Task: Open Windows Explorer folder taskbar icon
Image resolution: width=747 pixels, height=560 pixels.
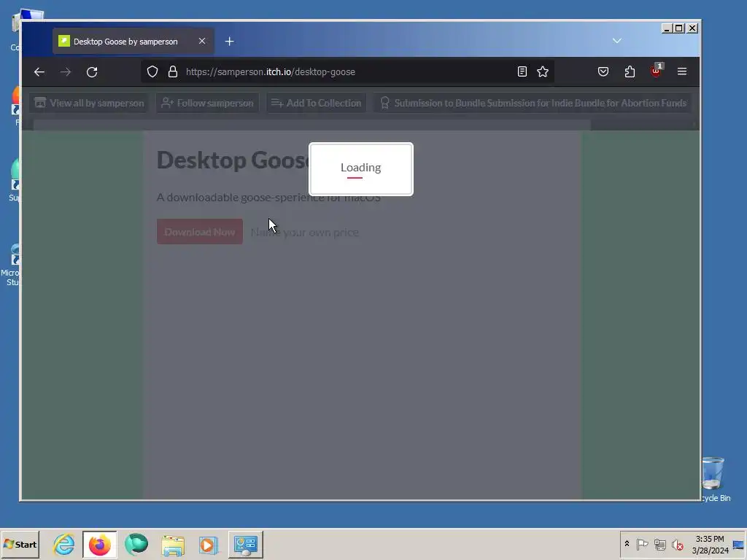Action: pyautogui.click(x=172, y=545)
